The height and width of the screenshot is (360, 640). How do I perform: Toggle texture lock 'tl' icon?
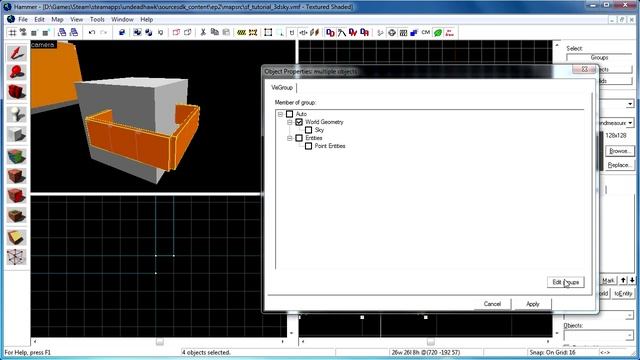coord(291,33)
